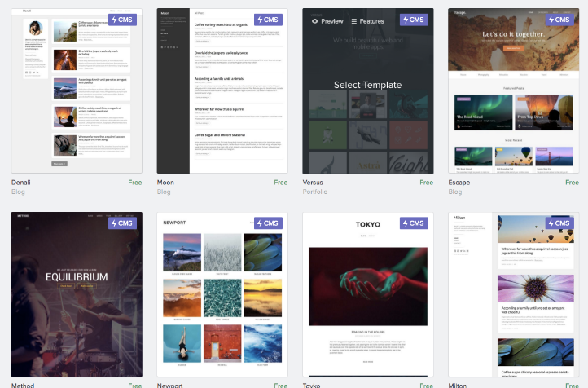Click the Blog category under Moon

click(x=164, y=192)
